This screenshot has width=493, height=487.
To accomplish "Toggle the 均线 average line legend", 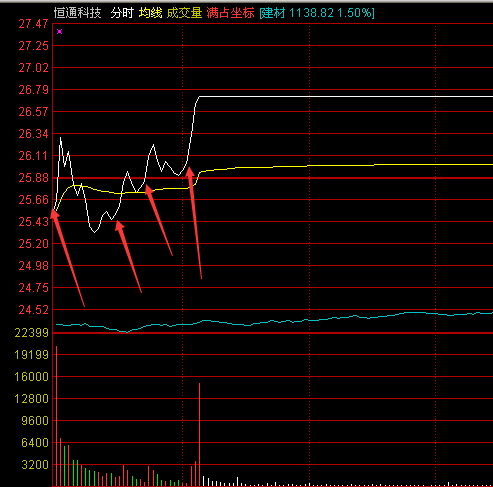I will (150, 13).
